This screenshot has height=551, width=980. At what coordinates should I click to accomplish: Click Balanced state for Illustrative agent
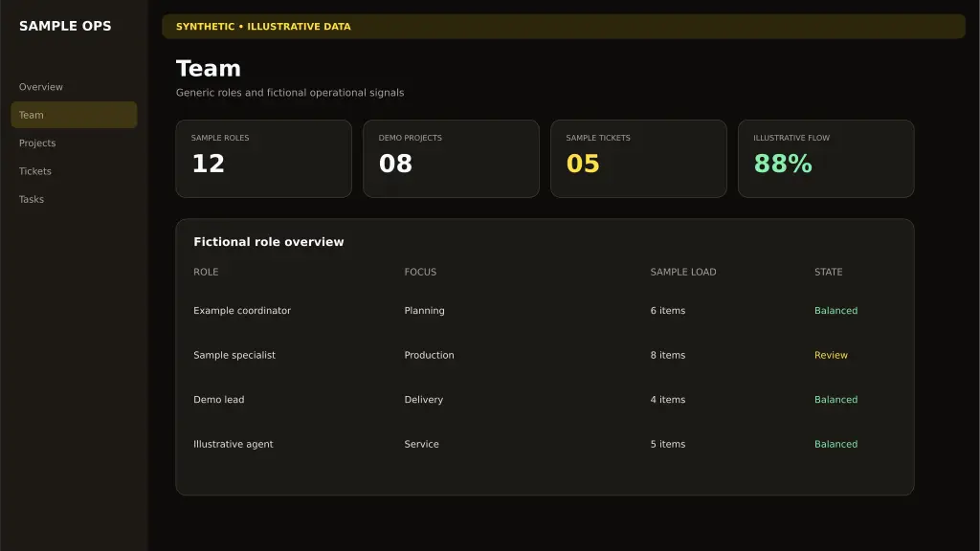tap(835, 444)
